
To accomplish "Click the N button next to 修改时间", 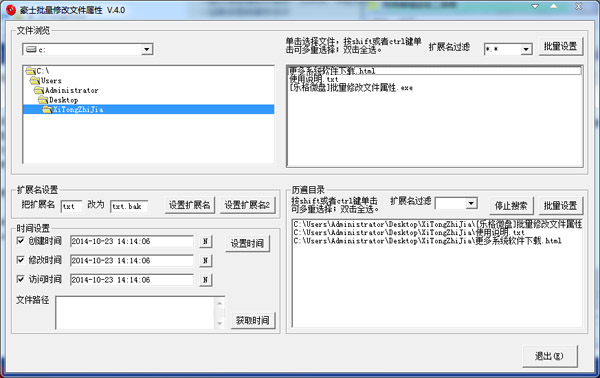I will (x=205, y=261).
